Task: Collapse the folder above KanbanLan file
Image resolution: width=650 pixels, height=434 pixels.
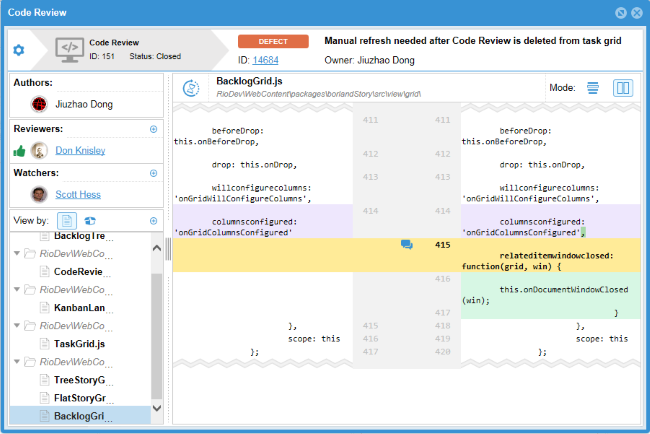Action: click(16, 289)
